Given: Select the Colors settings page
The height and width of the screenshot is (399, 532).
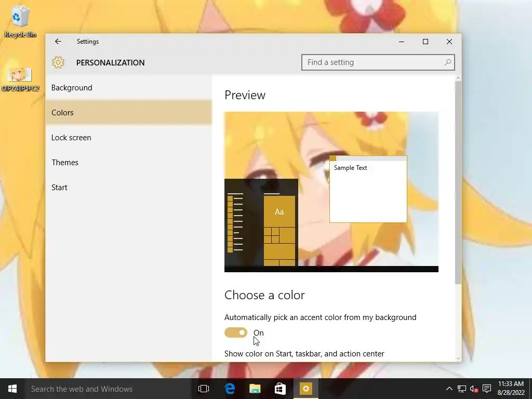Looking at the screenshot, I should (x=129, y=113).
